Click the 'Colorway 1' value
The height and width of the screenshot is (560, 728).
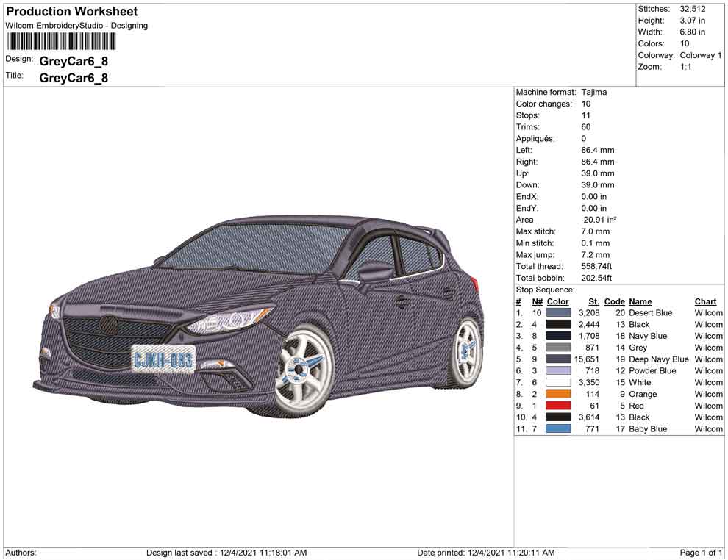coord(701,55)
